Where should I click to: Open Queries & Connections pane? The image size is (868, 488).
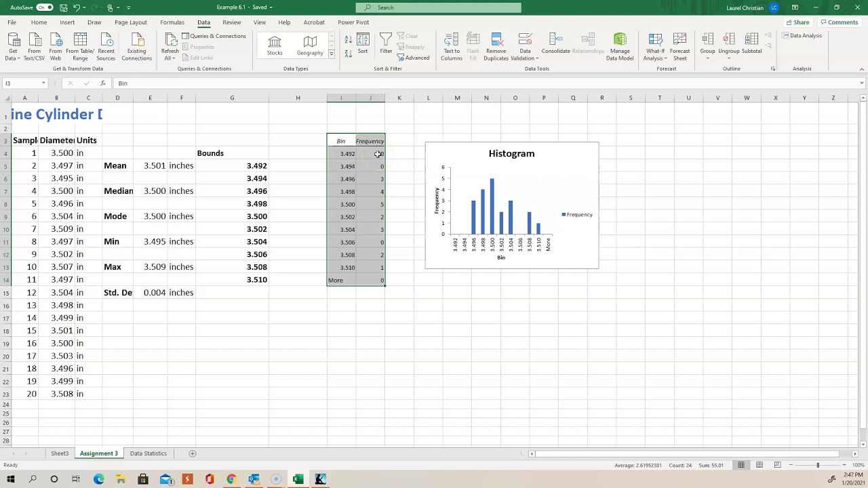tap(214, 36)
